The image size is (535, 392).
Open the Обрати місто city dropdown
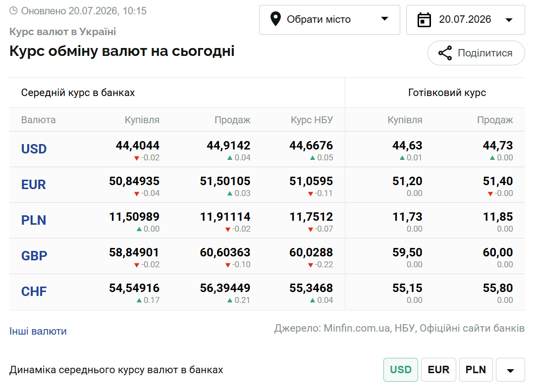click(x=329, y=20)
